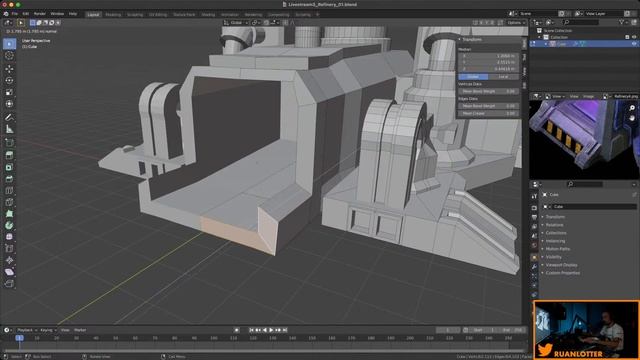Open the Render menu

[40, 14]
